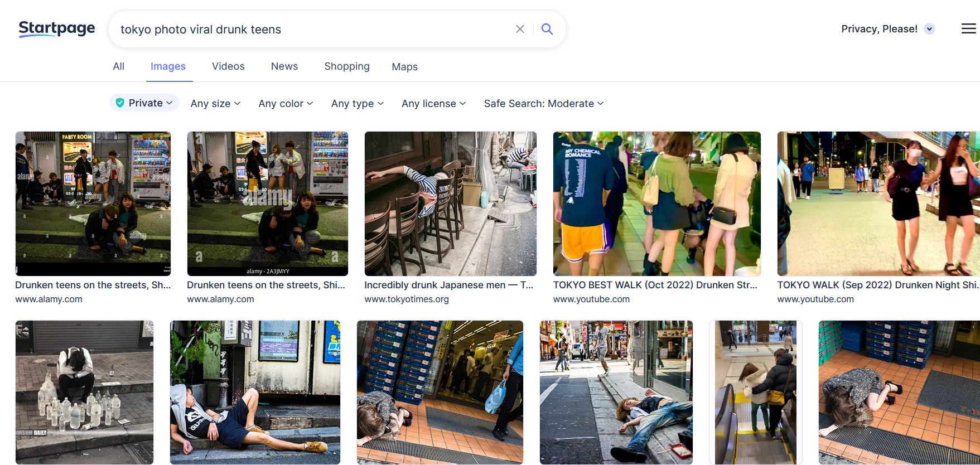Open the Shopping tab
This screenshot has width=980, height=465.
(x=347, y=66)
